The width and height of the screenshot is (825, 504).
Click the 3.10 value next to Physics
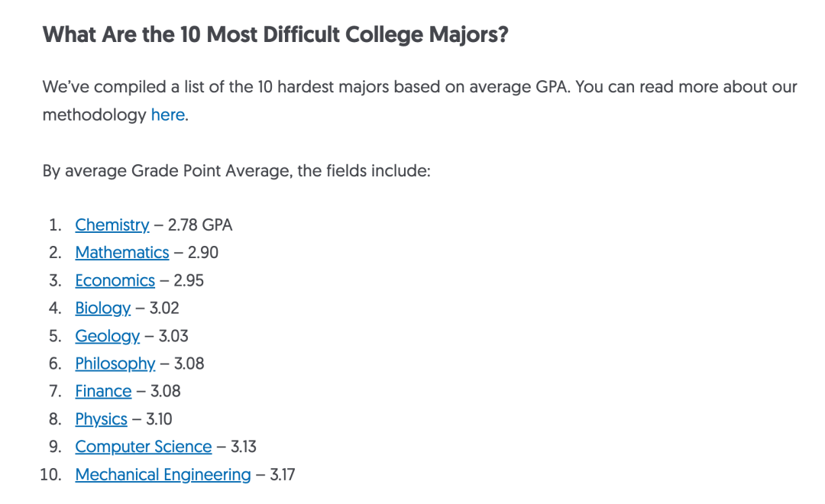(159, 419)
